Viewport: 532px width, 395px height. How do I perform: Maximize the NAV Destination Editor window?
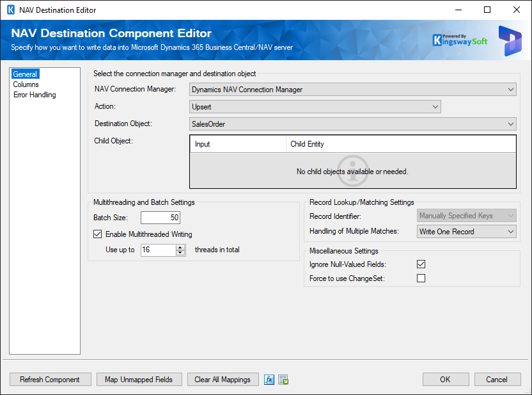[x=487, y=10]
